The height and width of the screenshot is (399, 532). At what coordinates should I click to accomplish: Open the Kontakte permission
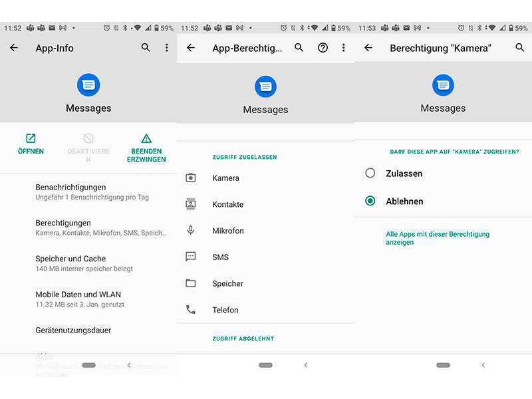coord(265,204)
